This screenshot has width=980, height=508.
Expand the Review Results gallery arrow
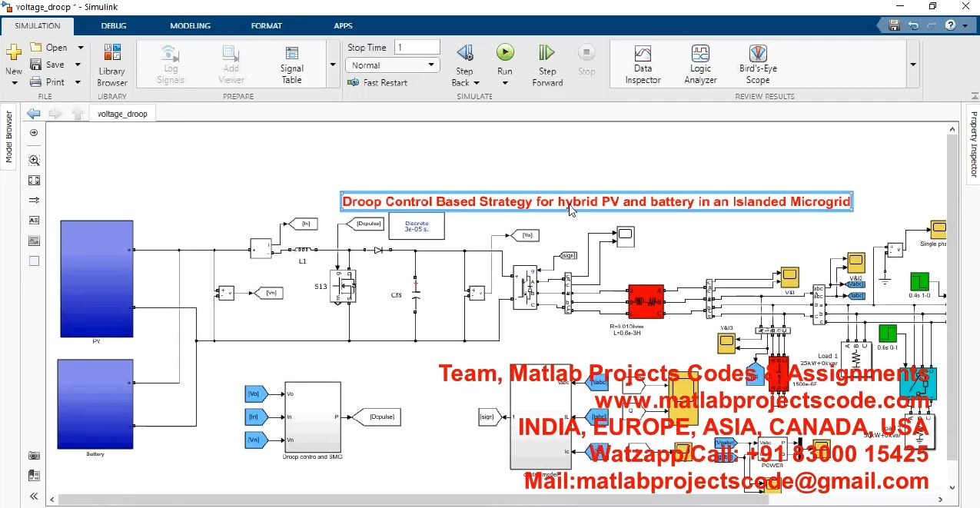coord(912,65)
